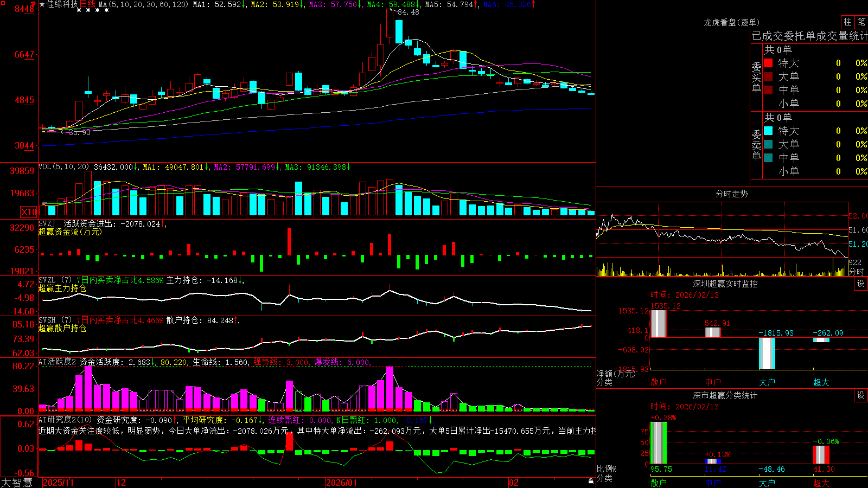Click the 分时走势 panel header
Viewport: 868px width, 488px height.
coord(732,194)
